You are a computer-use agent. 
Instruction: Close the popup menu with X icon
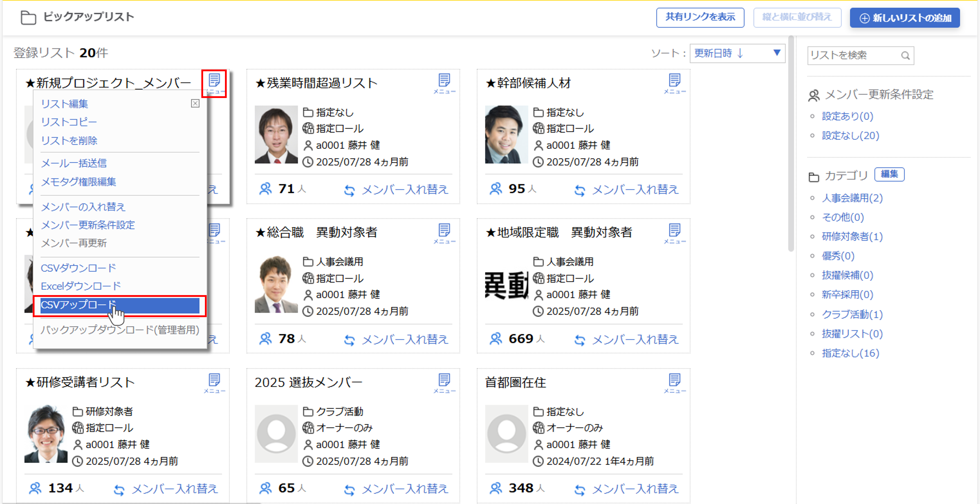(x=195, y=104)
